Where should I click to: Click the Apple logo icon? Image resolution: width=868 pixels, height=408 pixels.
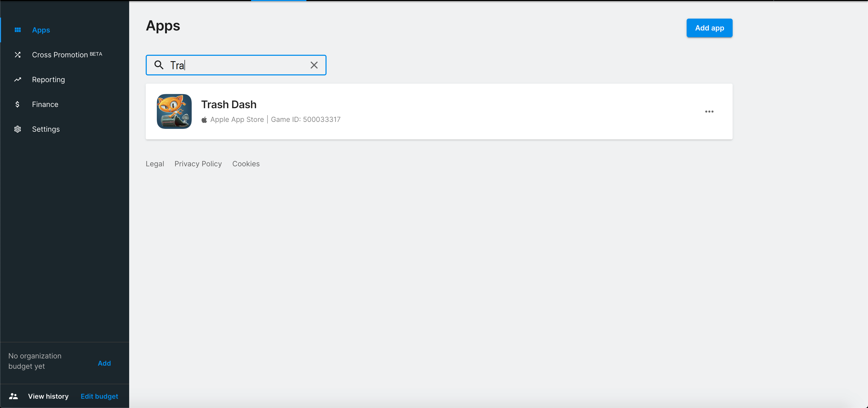click(204, 120)
